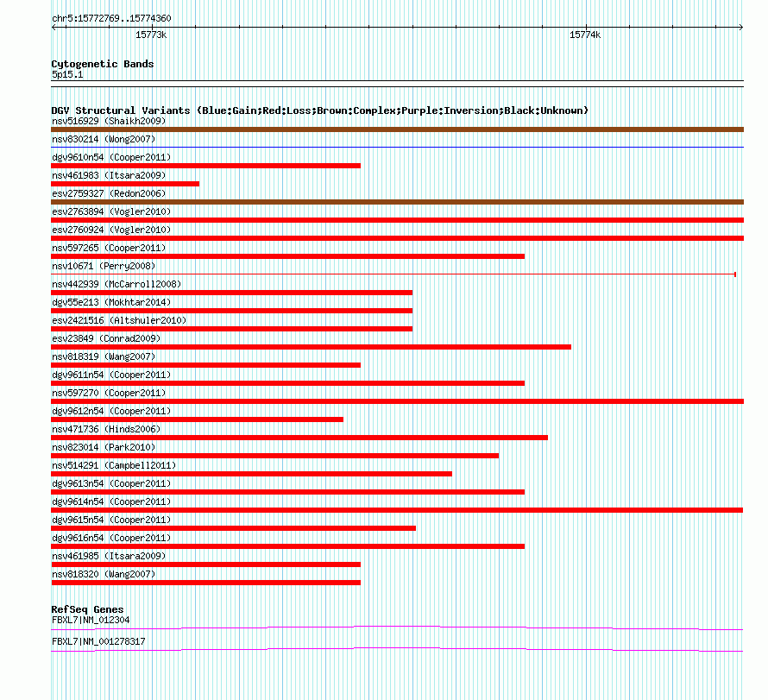Viewport: 768px width, 700px height.
Task: Click the DGV Structural Variants track title
Action: point(320,110)
